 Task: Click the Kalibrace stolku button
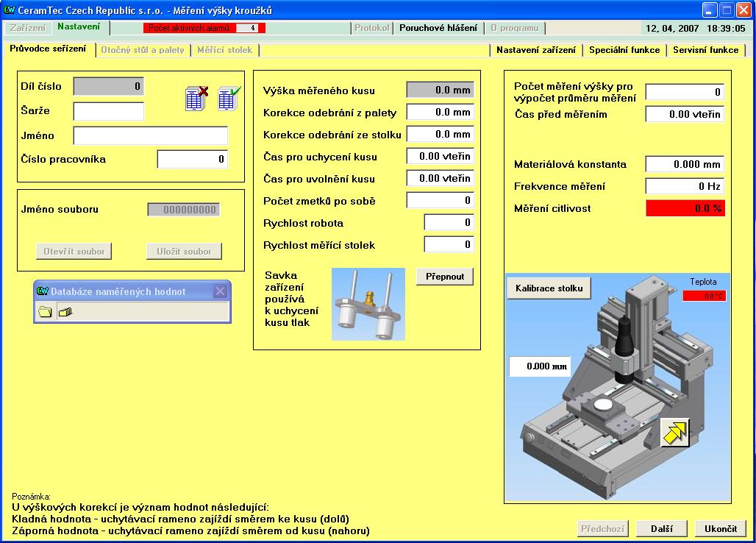[x=549, y=288]
